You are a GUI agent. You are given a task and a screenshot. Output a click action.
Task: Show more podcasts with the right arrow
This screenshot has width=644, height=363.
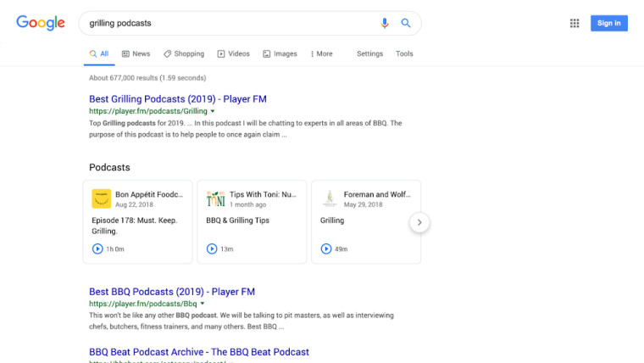pos(419,222)
